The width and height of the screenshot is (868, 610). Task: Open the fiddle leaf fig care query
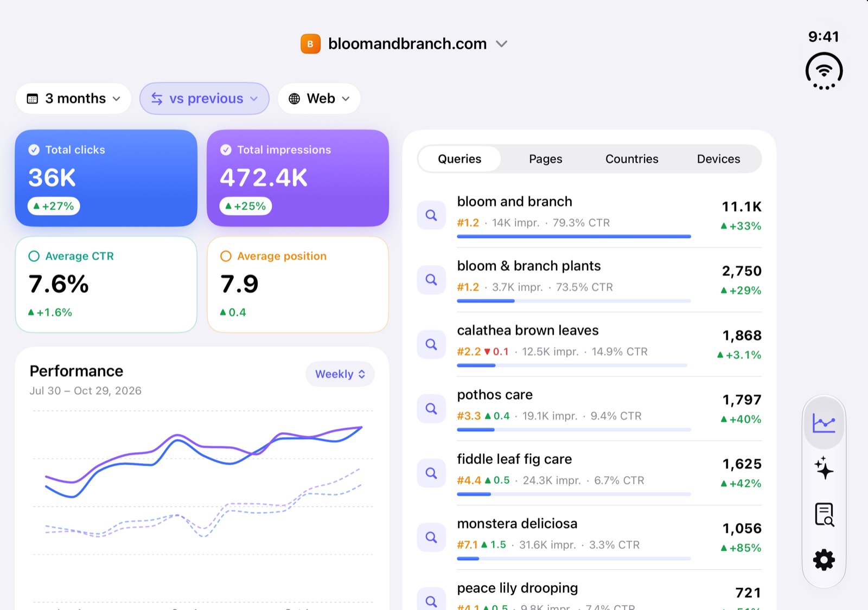click(589, 473)
